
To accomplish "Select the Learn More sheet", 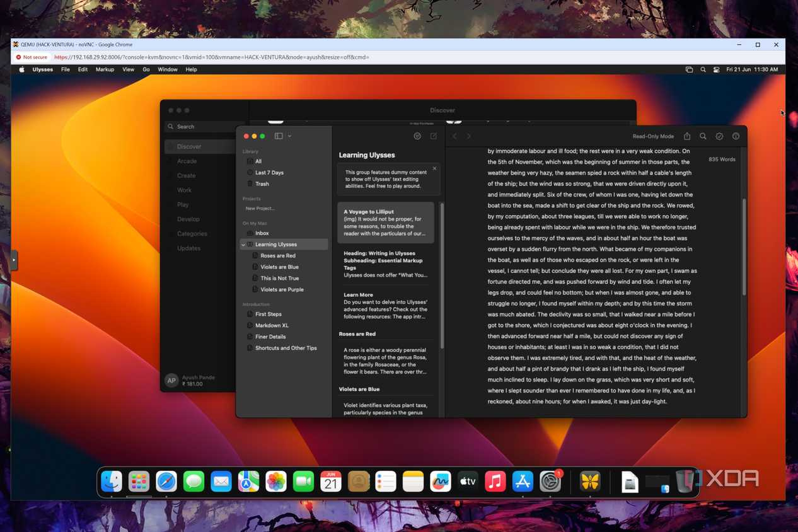I will tap(386, 305).
